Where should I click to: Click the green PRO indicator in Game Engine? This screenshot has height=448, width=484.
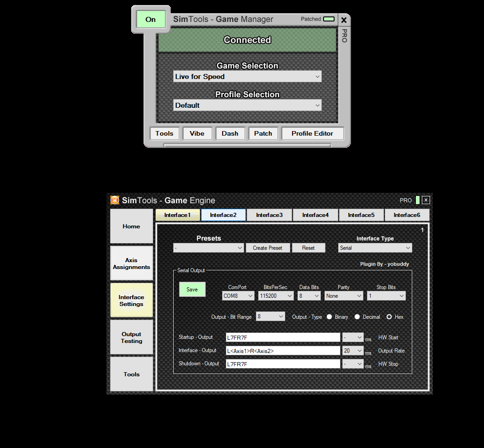(x=418, y=200)
